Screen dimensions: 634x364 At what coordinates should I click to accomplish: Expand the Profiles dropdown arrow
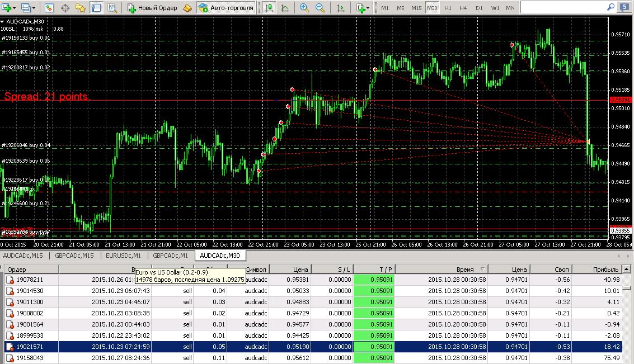point(34,8)
